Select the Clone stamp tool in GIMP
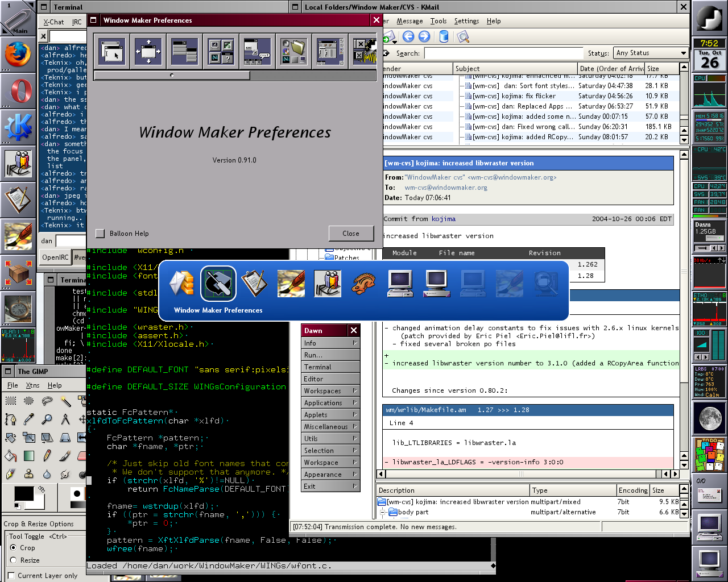The height and width of the screenshot is (582, 728). click(x=29, y=474)
